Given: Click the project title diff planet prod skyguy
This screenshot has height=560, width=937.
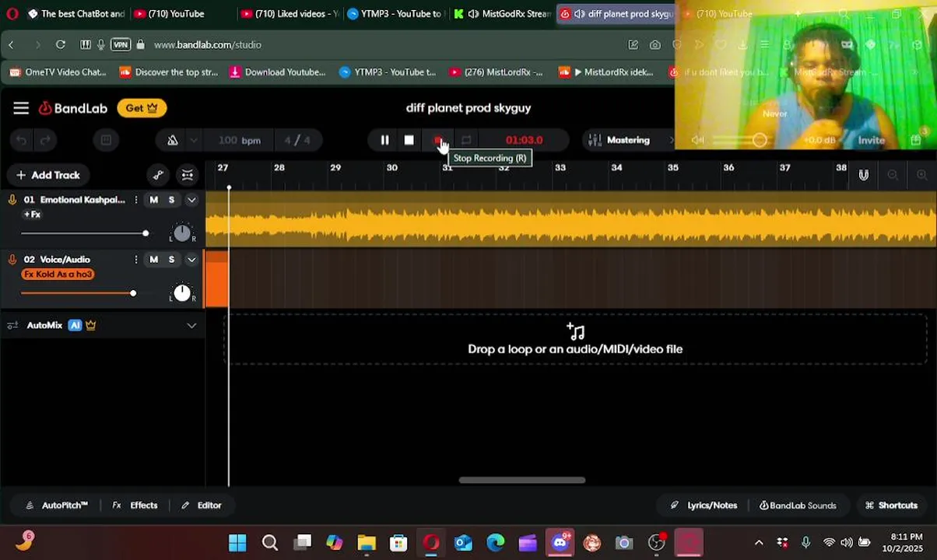Looking at the screenshot, I should click(468, 108).
